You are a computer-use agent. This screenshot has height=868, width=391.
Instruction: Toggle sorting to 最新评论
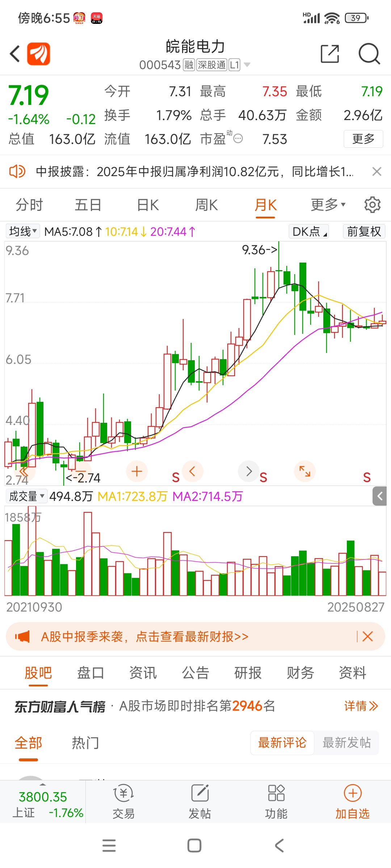coord(282,743)
